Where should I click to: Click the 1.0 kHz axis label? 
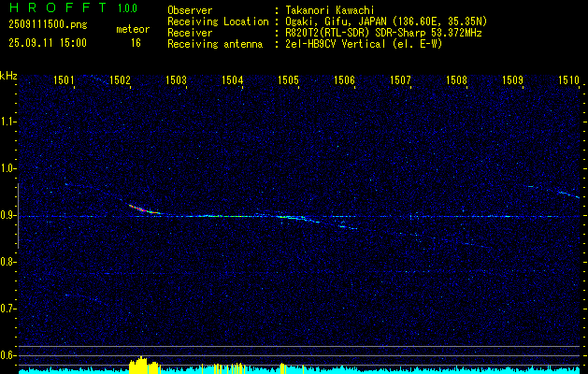7,168
